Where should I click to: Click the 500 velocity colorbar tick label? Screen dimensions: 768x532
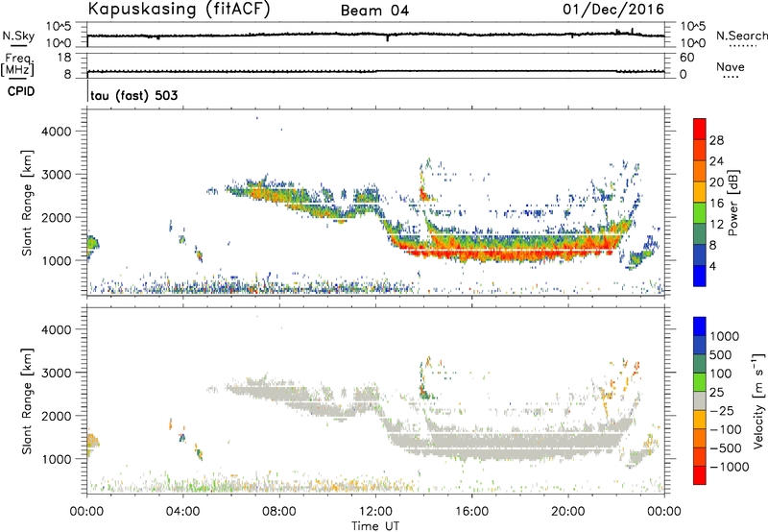tap(721, 354)
